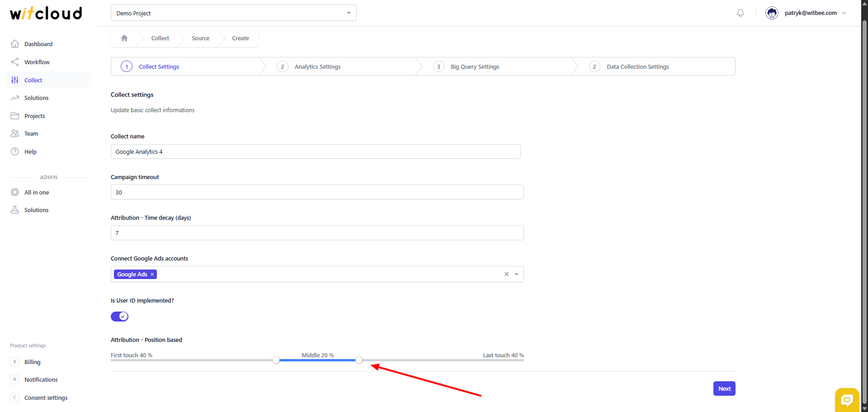Click the Help question mark icon
Viewport: 868px width, 412px height.
[x=15, y=152]
